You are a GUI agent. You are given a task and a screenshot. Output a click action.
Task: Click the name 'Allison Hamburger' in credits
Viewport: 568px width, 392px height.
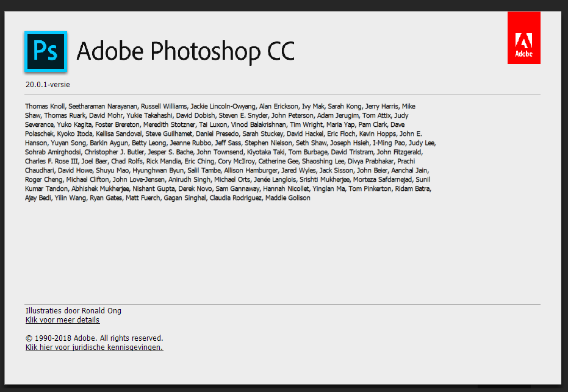(x=251, y=171)
